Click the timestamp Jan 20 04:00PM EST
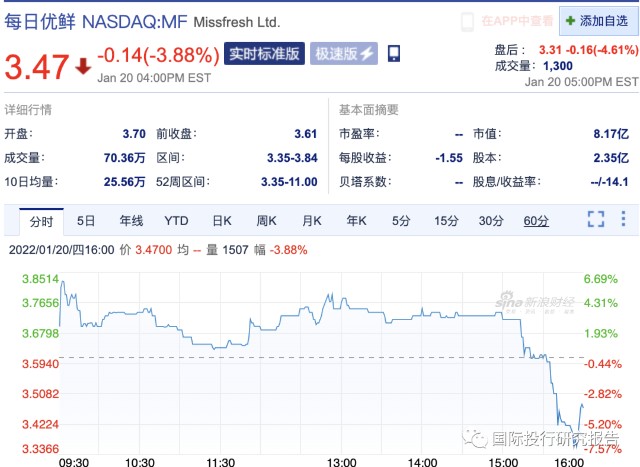Viewport: 640px width, 467px height. click(x=154, y=78)
